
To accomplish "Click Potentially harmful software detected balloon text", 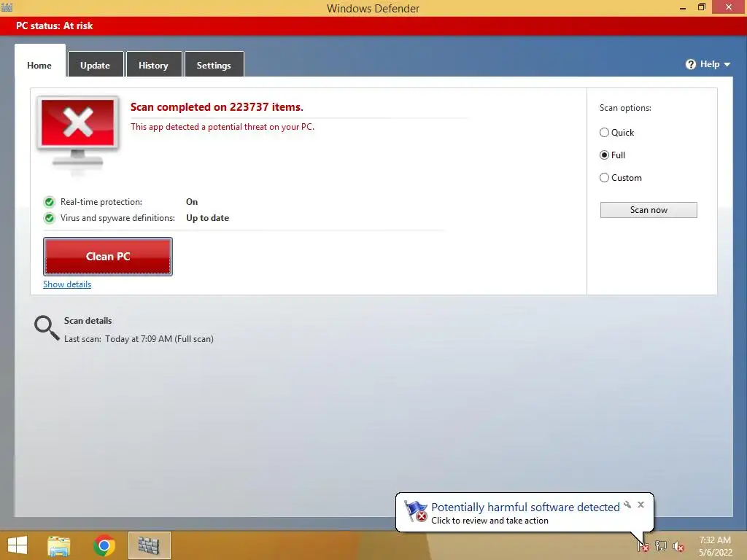I will 525,507.
